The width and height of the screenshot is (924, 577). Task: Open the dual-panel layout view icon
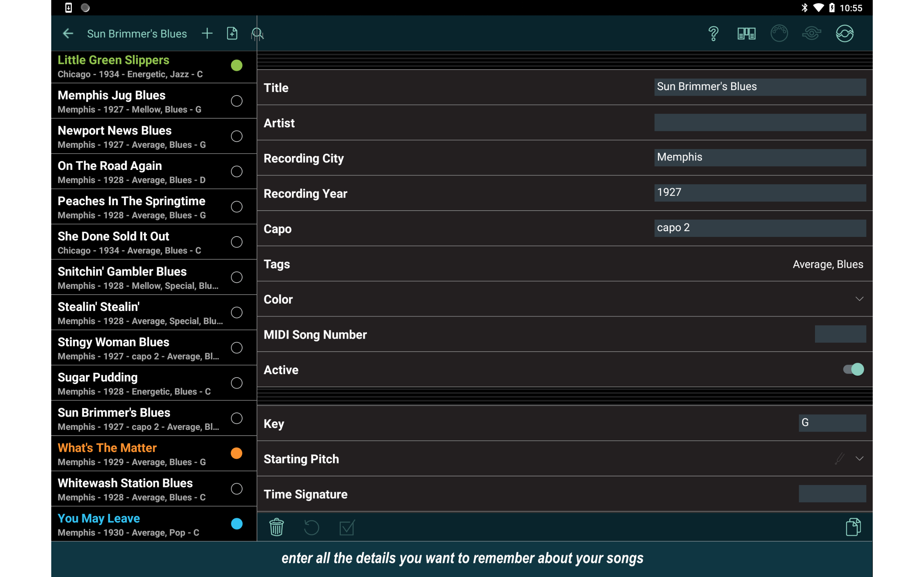point(745,34)
